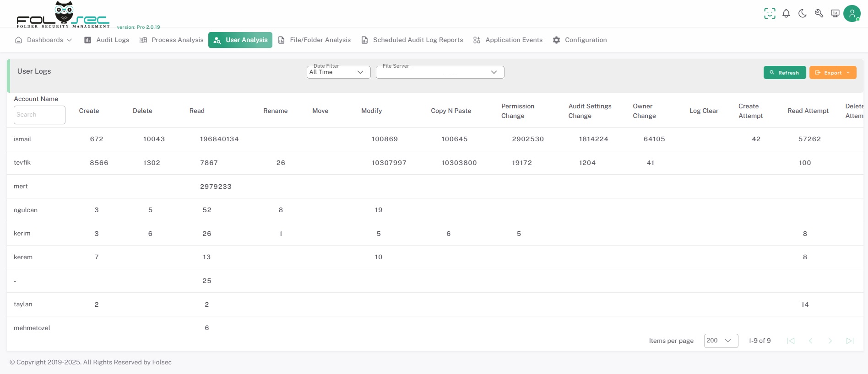Click the green Refresh button
The image size is (868, 374).
784,73
